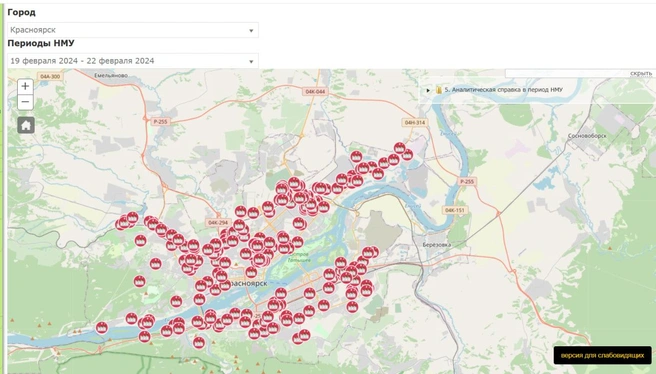Image resolution: width=656 pixels, height=374 pixels.
Task: Open версия для слабовидящих button
Action: (602, 355)
